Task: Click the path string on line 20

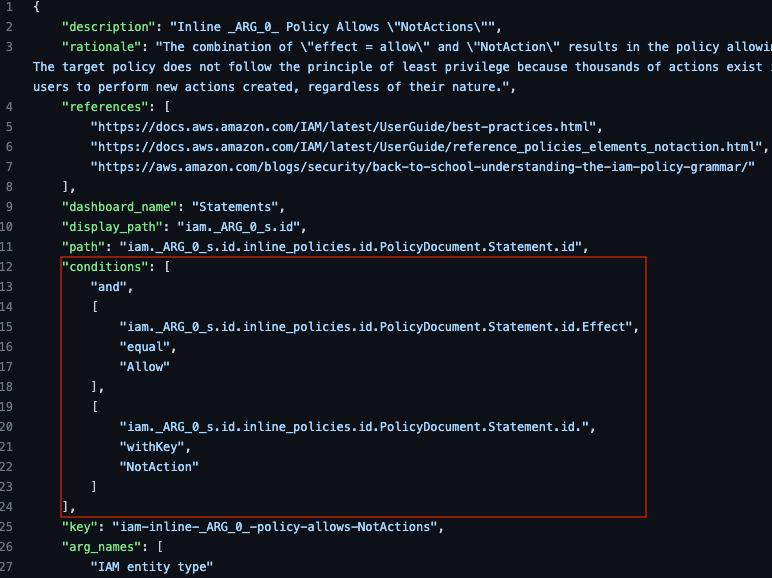Action: [x=354, y=427]
